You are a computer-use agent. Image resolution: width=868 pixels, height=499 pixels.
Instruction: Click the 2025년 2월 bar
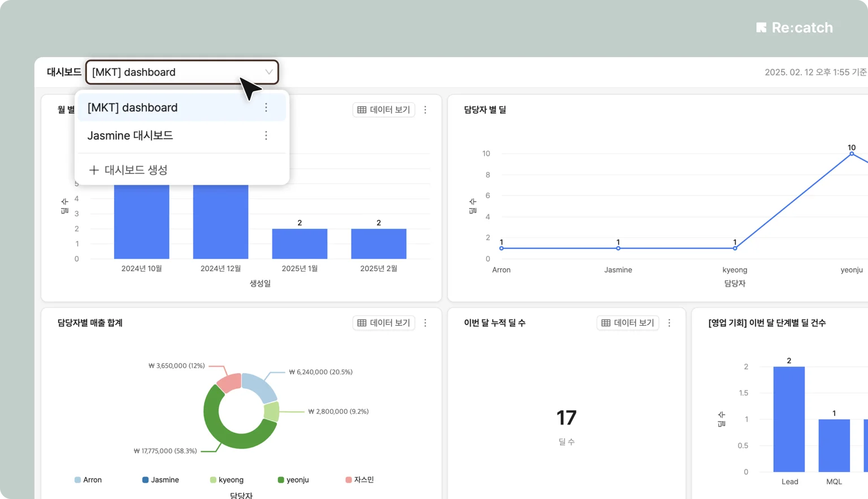point(379,244)
